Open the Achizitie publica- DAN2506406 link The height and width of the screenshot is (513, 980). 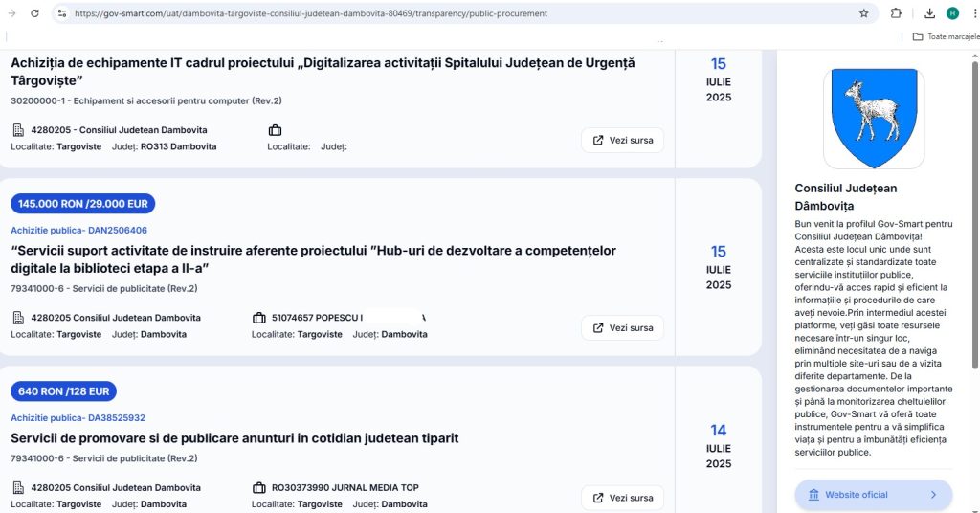point(78,231)
